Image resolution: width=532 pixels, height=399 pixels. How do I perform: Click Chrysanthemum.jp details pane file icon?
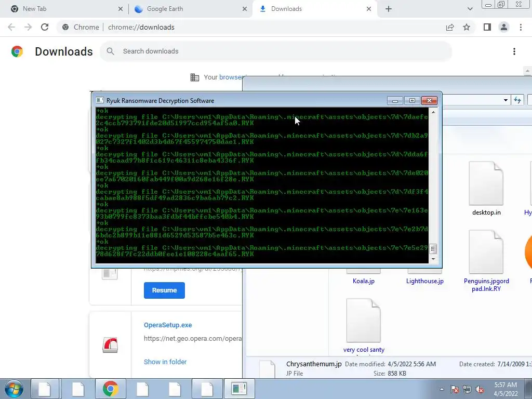(268, 369)
